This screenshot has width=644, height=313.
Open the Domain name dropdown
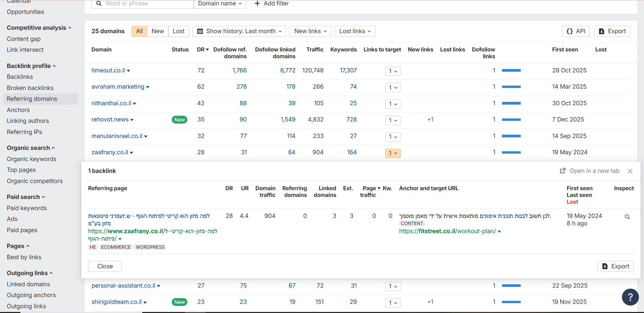click(220, 3)
